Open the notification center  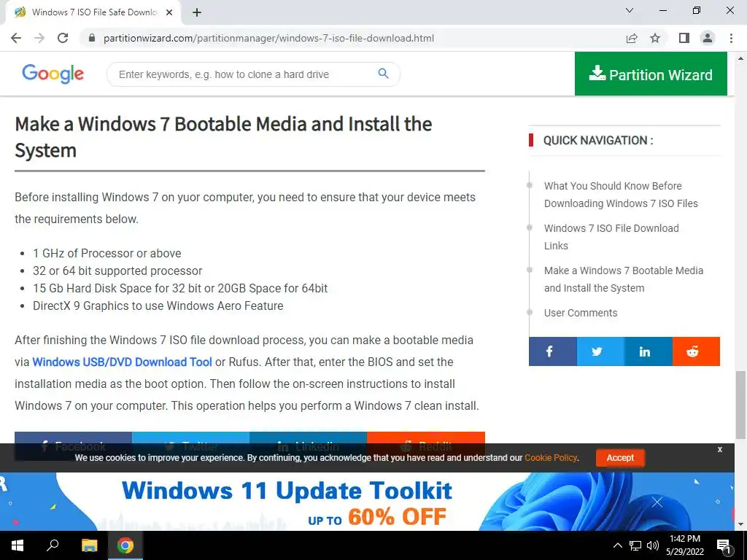[724, 545]
